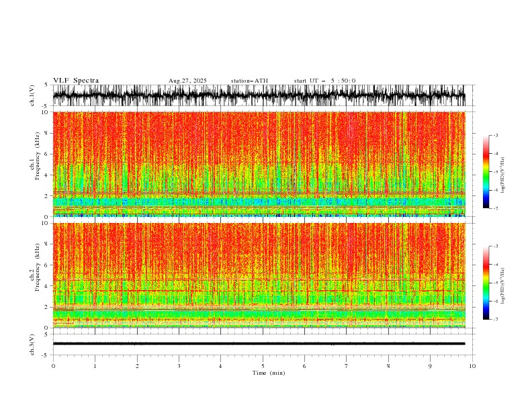Click time axis tick label "3"
The width and height of the screenshot is (532, 411).
[x=179, y=366]
